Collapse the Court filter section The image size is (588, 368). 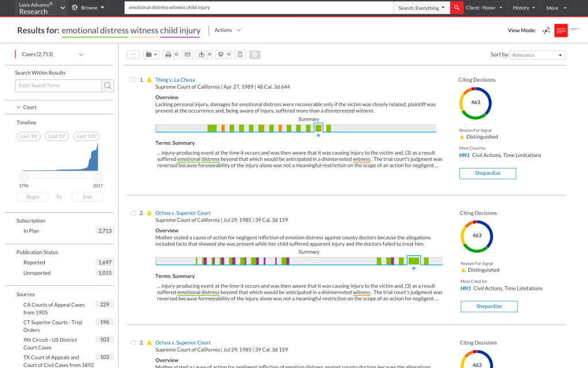tap(19, 108)
